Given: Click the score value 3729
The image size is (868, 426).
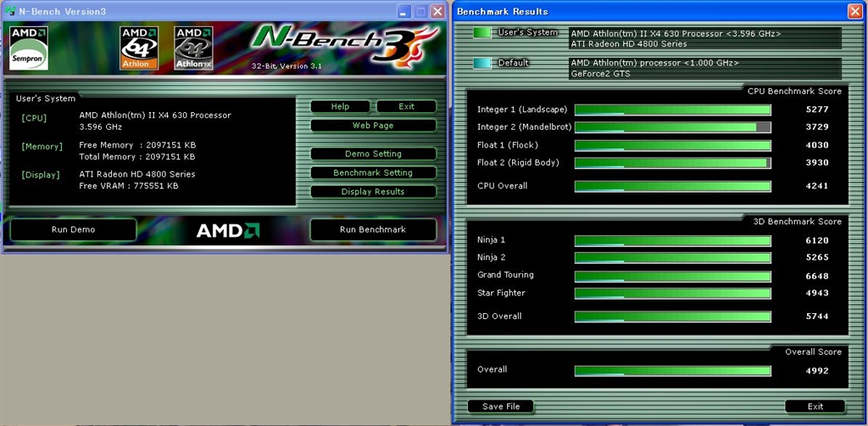Looking at the screenshot, I should tap(817, 126).
